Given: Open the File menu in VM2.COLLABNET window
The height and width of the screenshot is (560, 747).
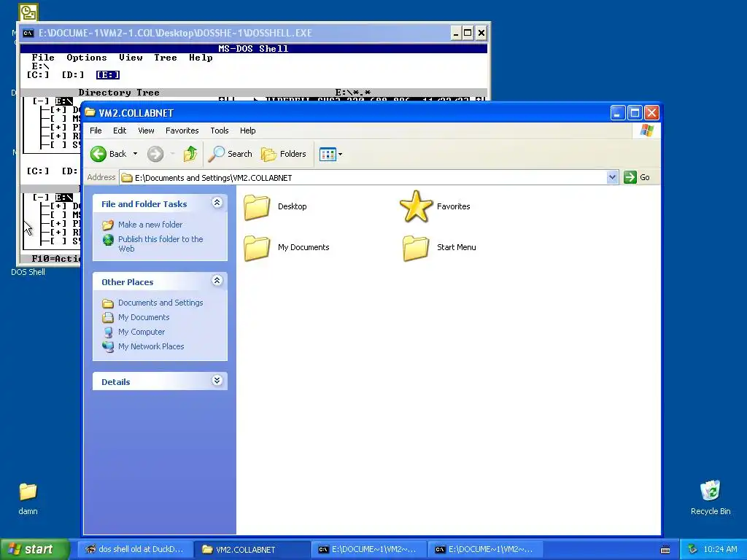Looking at the screenshot, I should [96, 131].
